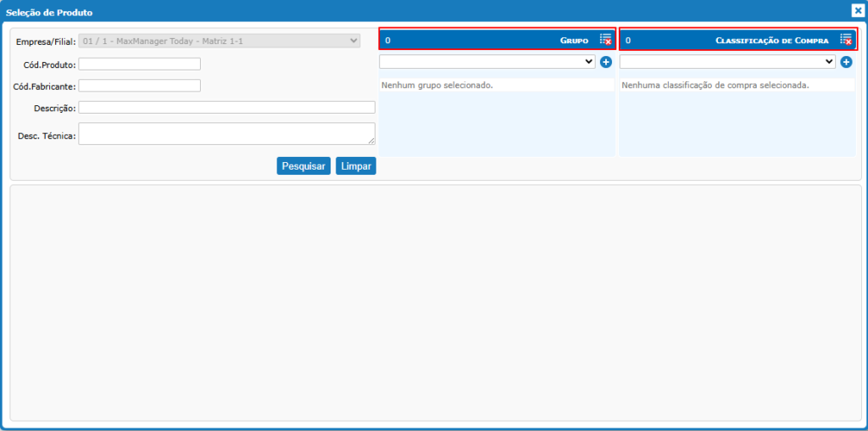Image resolution: width=868 pixels, height=431 pixels.
Task: Click the 'Nenhum grupo selecionado' message
Action: (437, 86)
